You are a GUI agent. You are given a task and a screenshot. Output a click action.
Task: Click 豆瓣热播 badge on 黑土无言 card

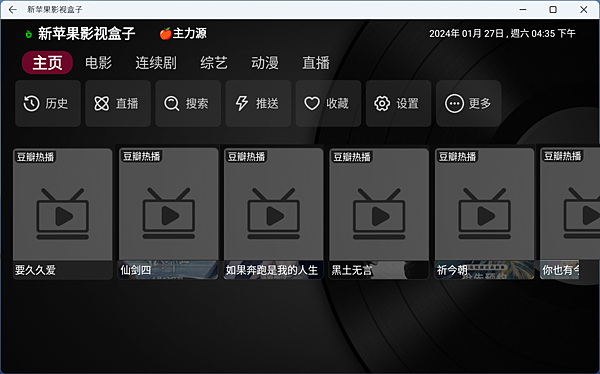click(352, 157)
